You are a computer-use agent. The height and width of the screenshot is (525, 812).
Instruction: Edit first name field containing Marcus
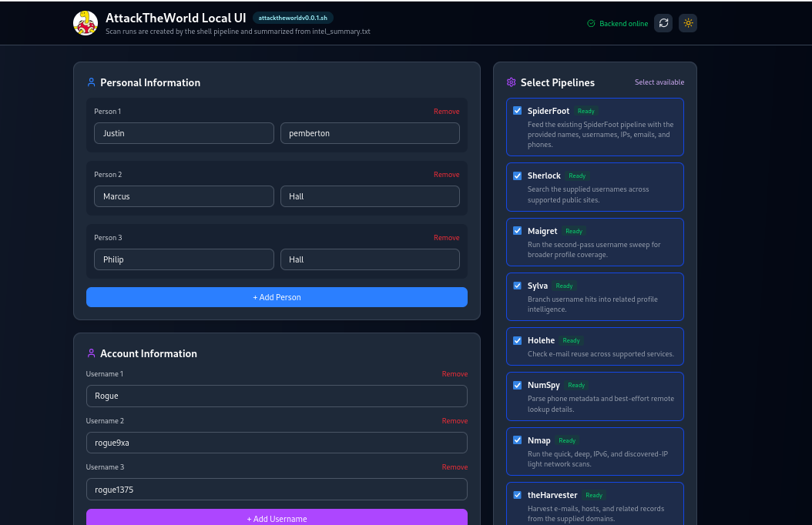point(184,196)
